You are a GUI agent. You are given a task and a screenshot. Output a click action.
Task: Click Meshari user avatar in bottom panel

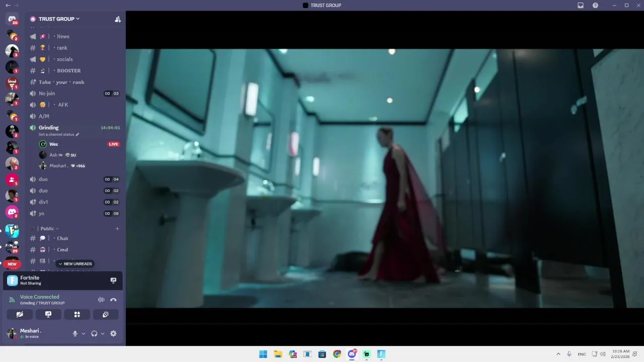[12, 333]
